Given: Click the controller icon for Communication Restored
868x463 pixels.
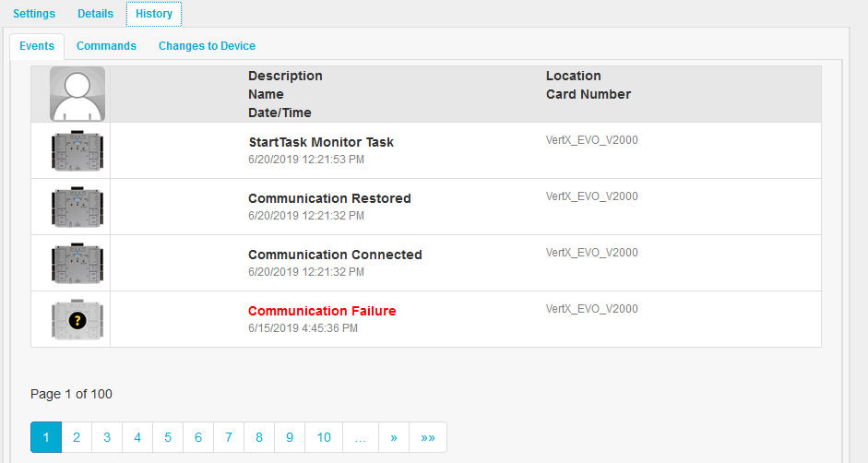Looking at the screenshot, I should [77, 208].
